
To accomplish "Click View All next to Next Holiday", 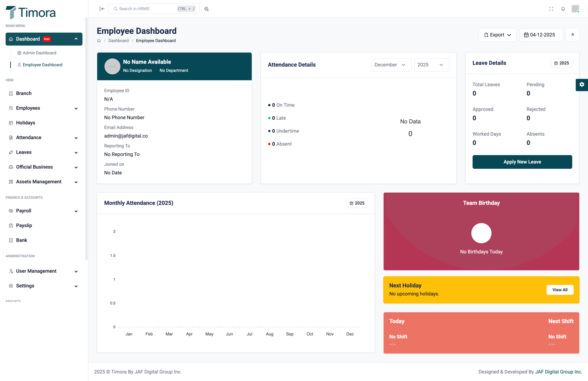I will point(560,290).
